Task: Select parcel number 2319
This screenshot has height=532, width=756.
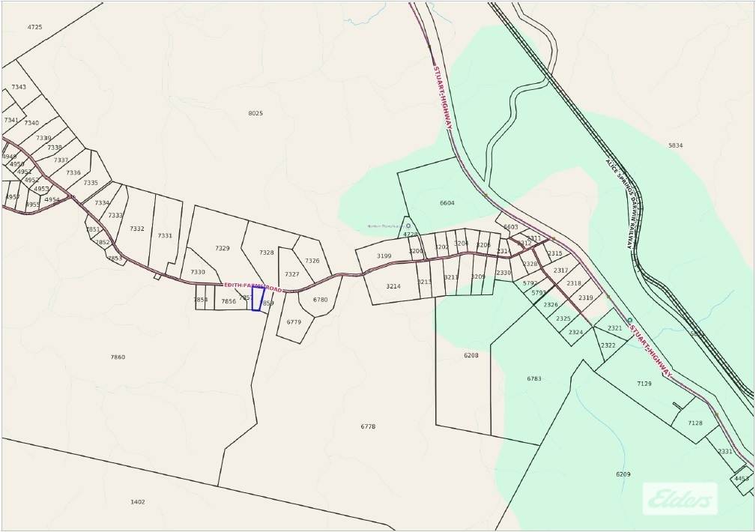Action: pyautogui.click(x=585, y=297)
